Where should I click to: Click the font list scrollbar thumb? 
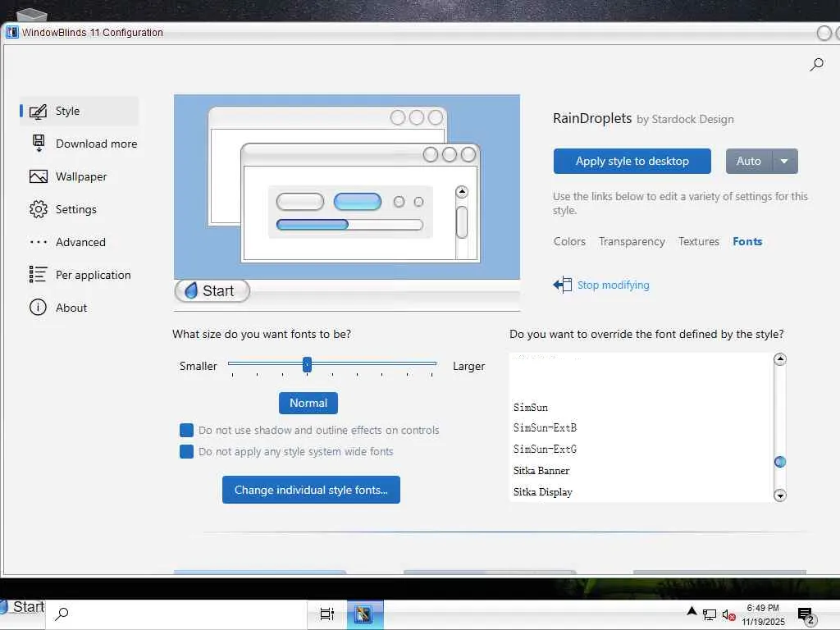pyautogui.click(x=780, y=462)
